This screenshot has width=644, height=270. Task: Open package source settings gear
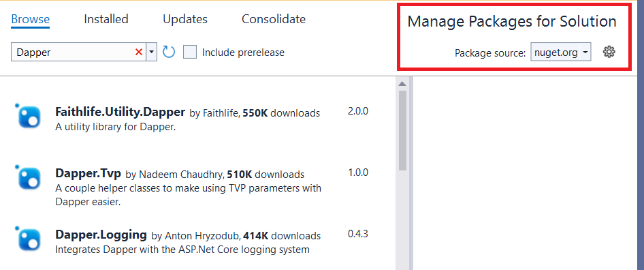tap(609, 52)
